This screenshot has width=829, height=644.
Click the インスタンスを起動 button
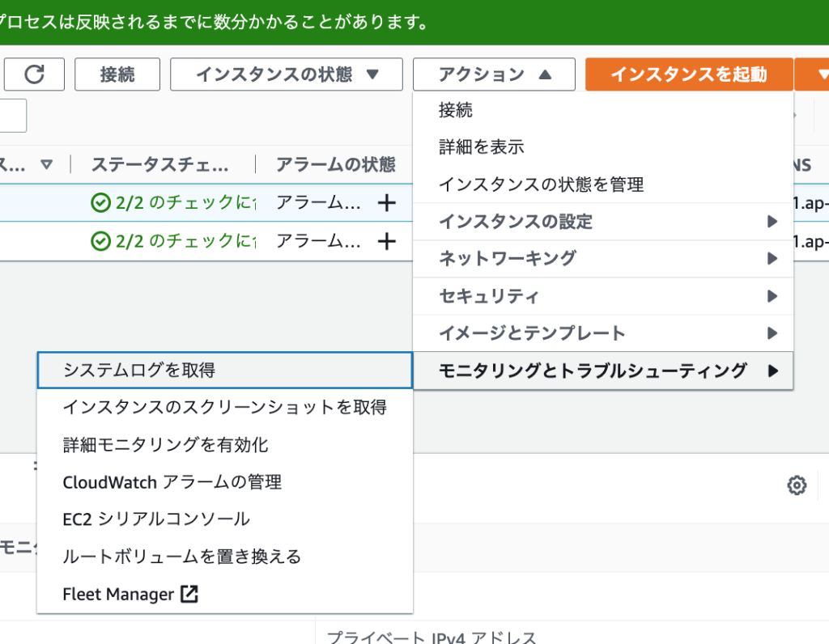(x=688, y=74)
